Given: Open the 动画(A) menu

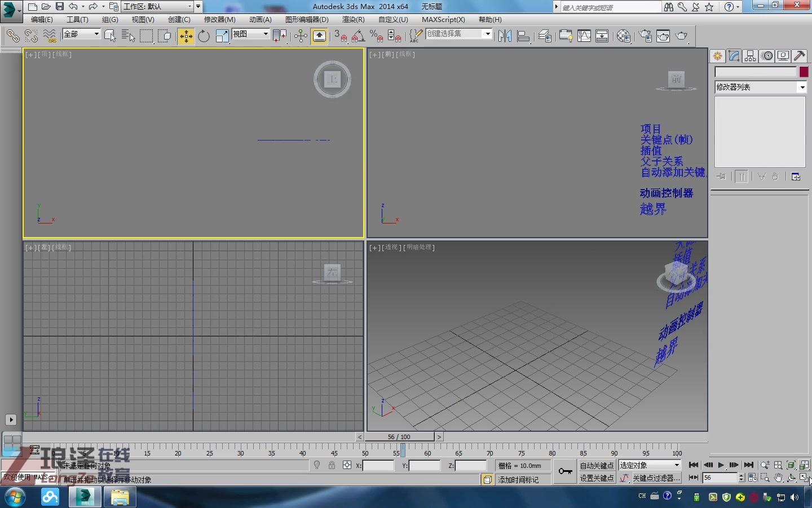Looking at the screenshot, I should [261, 20].
